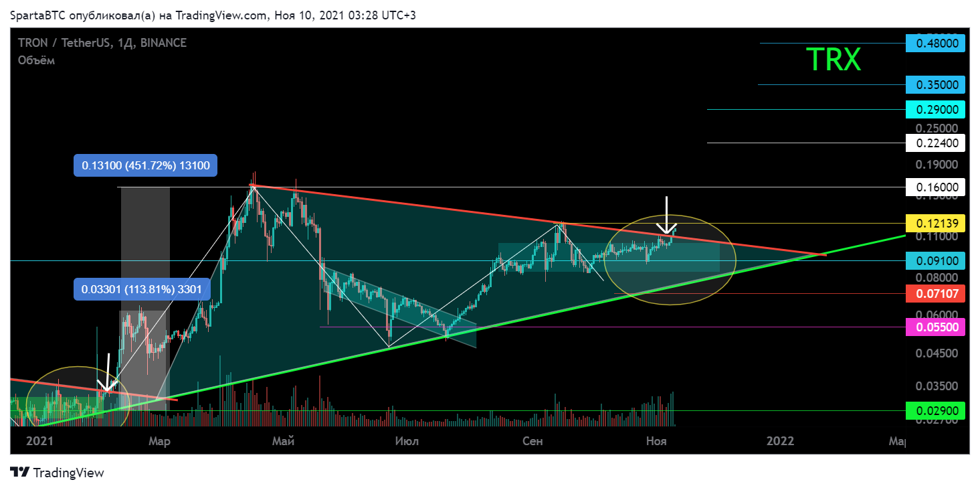980x490 pixels.
Task: Select the white 0.22400 price label
Action: (x=935, y=143)
